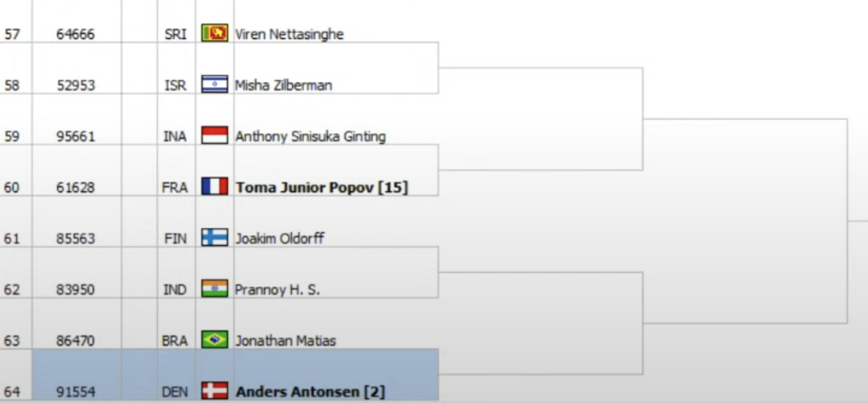868x403 pixels.
Task: Click member ID 95661
Action: [x=76, y=137]
